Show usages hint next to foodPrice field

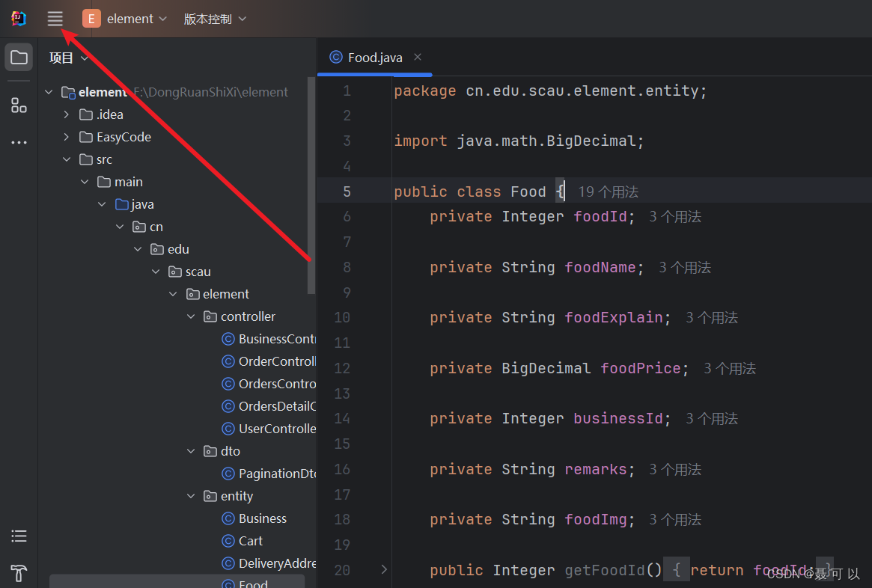click(730, 369)
